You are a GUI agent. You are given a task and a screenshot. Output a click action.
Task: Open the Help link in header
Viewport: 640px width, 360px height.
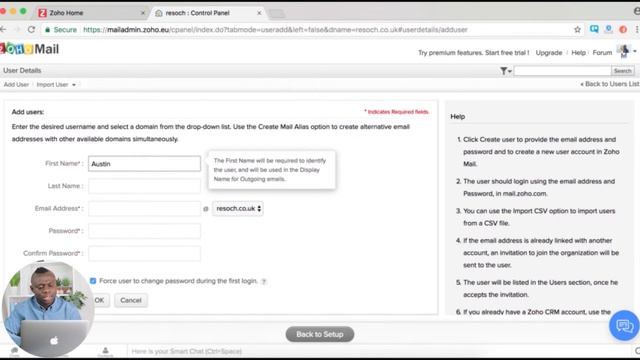[578, 53]
